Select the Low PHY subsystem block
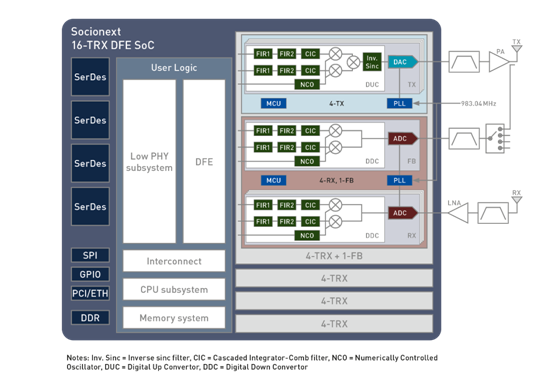 tap(149, 162)
